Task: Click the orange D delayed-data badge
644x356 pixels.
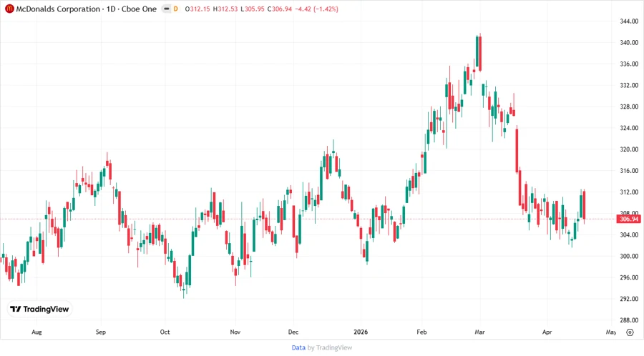Action: (176, 9)
